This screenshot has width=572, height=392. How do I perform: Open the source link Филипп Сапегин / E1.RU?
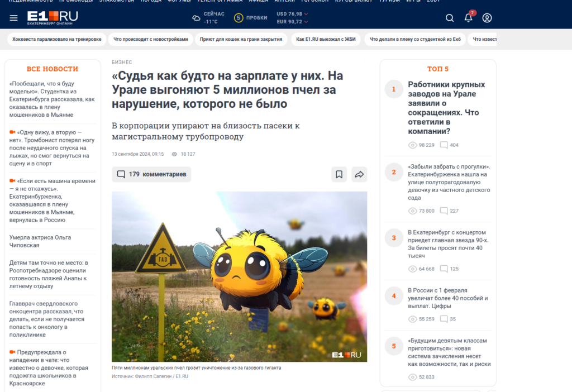click(161, 376)
